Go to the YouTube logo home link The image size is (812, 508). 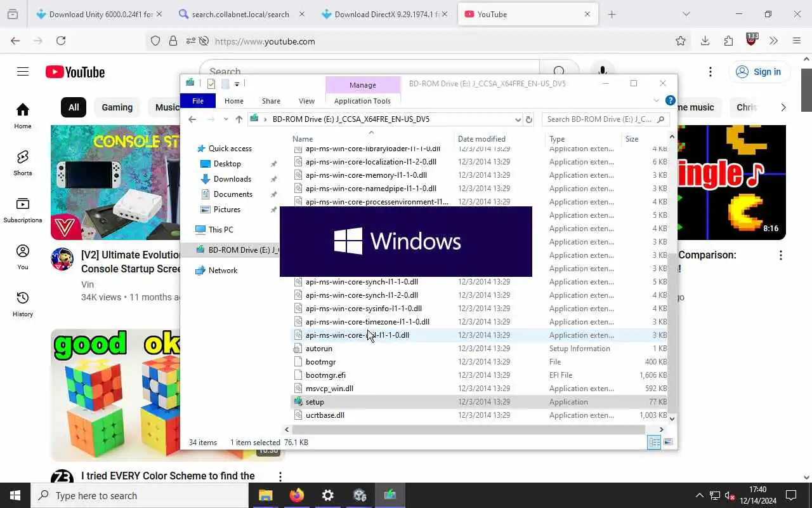pos(75,72)
